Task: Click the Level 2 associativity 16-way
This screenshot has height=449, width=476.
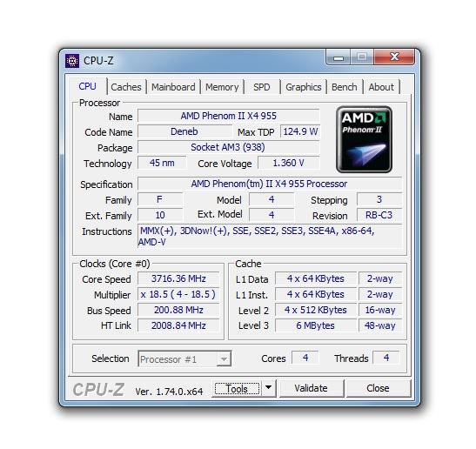Action: tap(380, 310)
